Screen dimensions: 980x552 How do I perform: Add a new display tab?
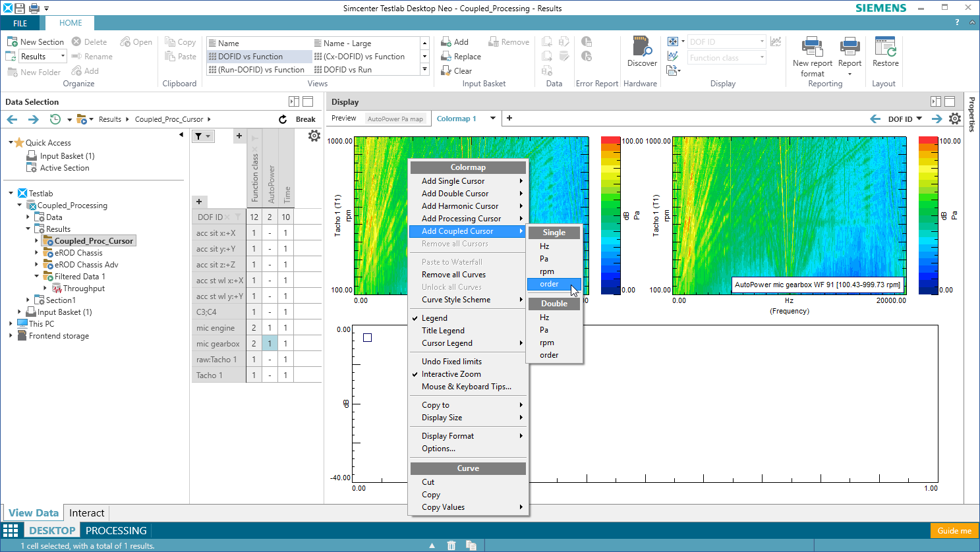[509, 119]
